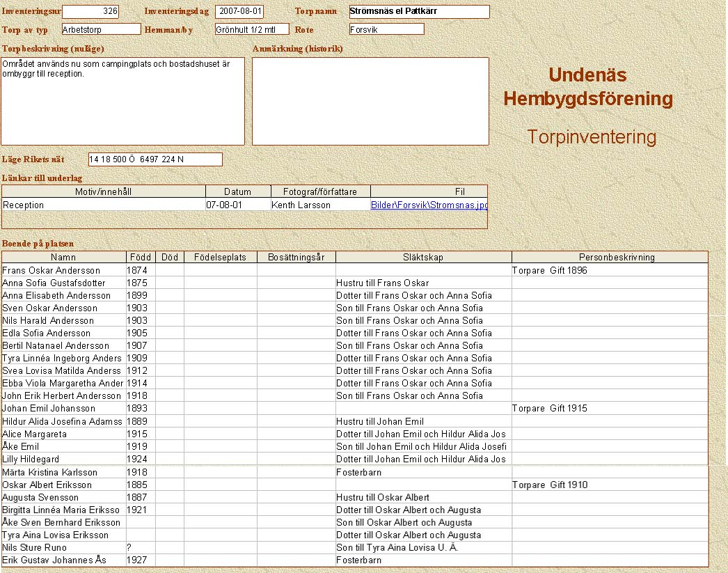Open the Bilder\Forsvik\Stromsnas.jpg file link
The width and height of the screenshot is (728, 573).
[x=428, y=205]
